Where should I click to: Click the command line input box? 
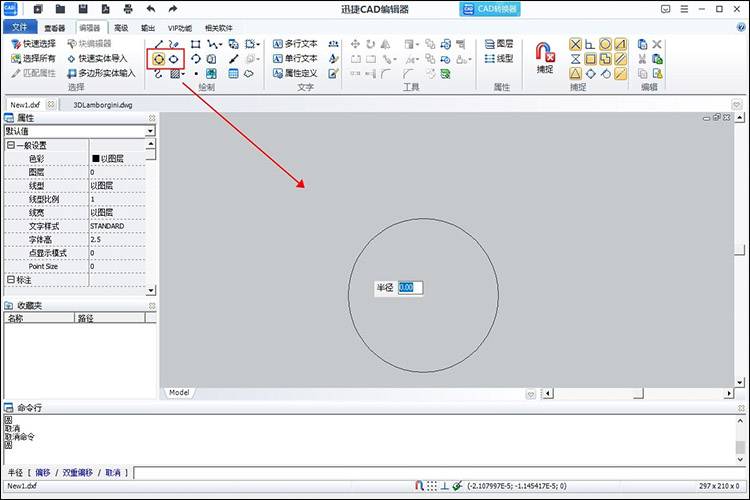[x=440, y=473]
